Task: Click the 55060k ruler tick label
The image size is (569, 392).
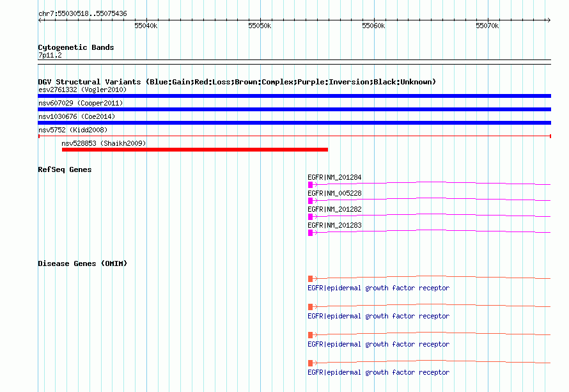Action: 373,26
